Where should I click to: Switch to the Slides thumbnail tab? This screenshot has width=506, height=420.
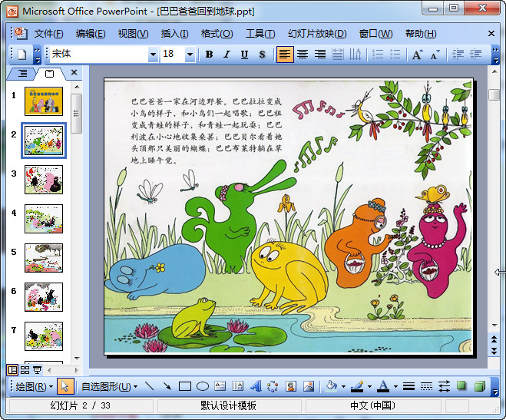coord(49,74)
